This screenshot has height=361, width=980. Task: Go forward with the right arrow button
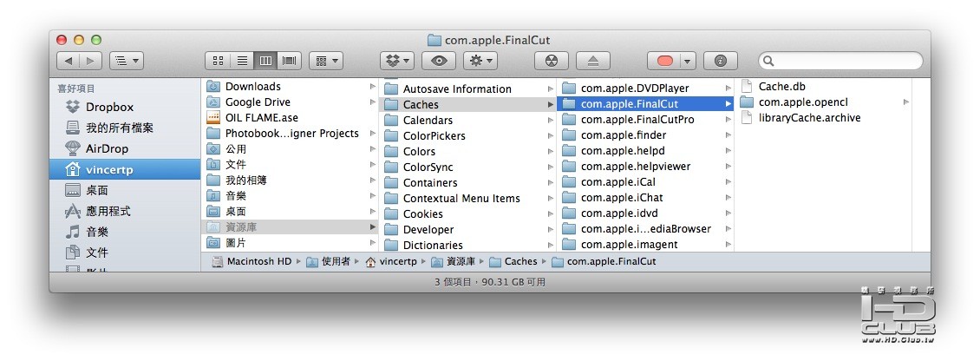click(x=90, y=61)
